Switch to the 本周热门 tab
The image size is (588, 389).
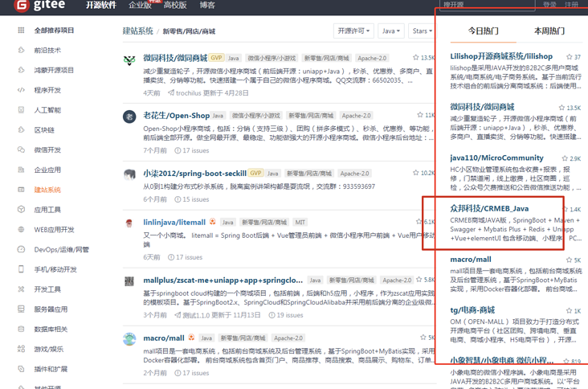pyautogui.click(x=549, y=31)
